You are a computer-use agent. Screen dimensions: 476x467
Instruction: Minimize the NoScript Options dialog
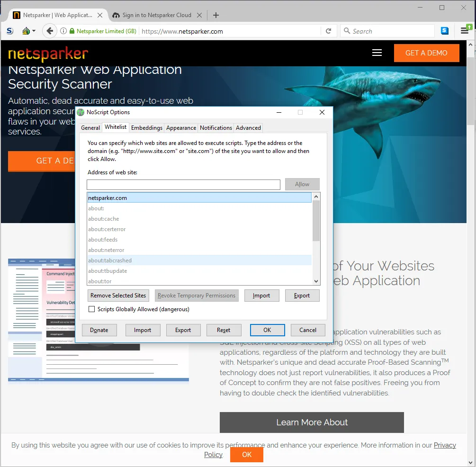pyautogui.click(x=278, y=112)
